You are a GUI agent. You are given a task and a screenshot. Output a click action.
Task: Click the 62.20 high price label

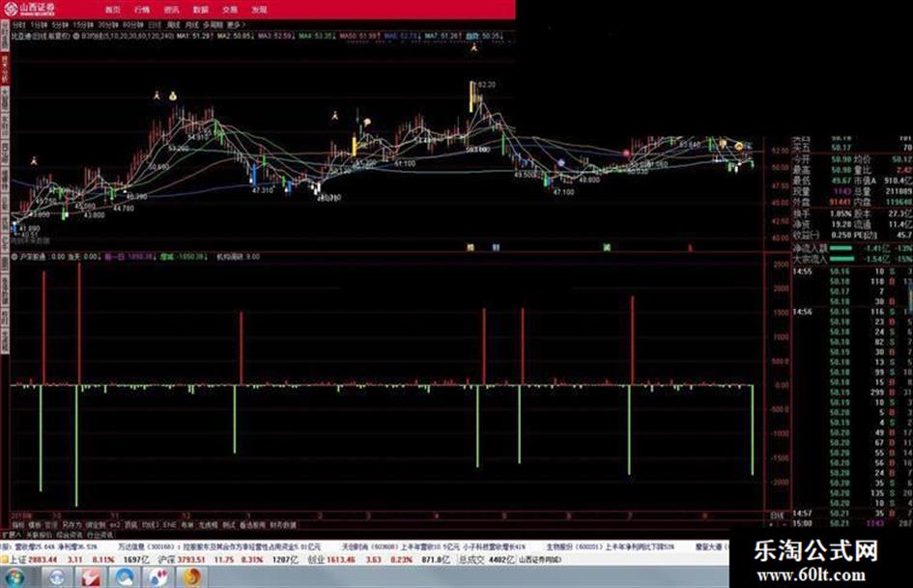486,85
